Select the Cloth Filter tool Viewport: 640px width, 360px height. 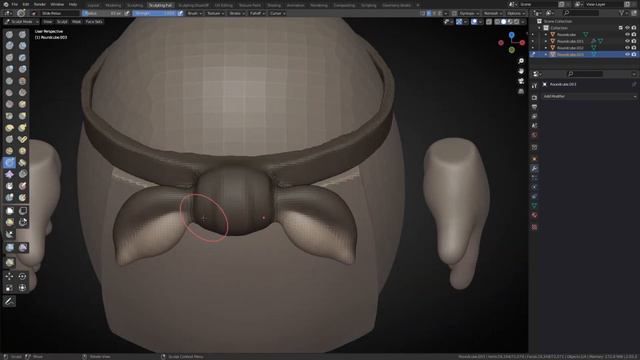pos(22,247)
